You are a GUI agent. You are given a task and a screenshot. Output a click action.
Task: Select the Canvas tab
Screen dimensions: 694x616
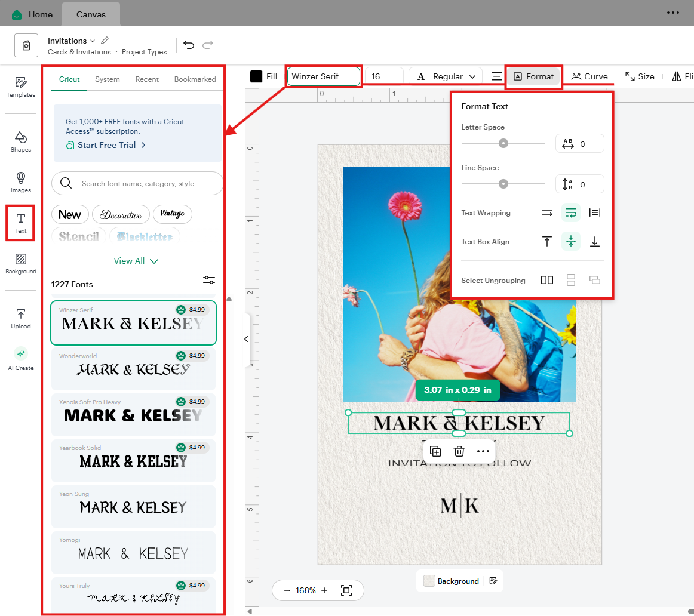point(91,14)
